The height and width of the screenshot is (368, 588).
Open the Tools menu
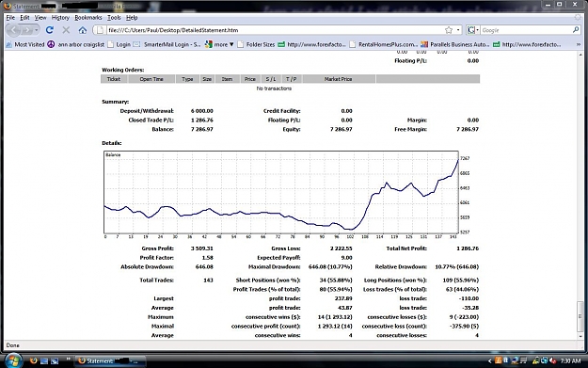click(x=114, y=18)
